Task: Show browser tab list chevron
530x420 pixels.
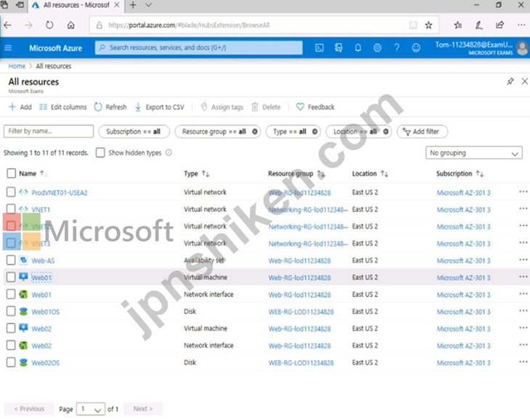Action: pos(148,5)
